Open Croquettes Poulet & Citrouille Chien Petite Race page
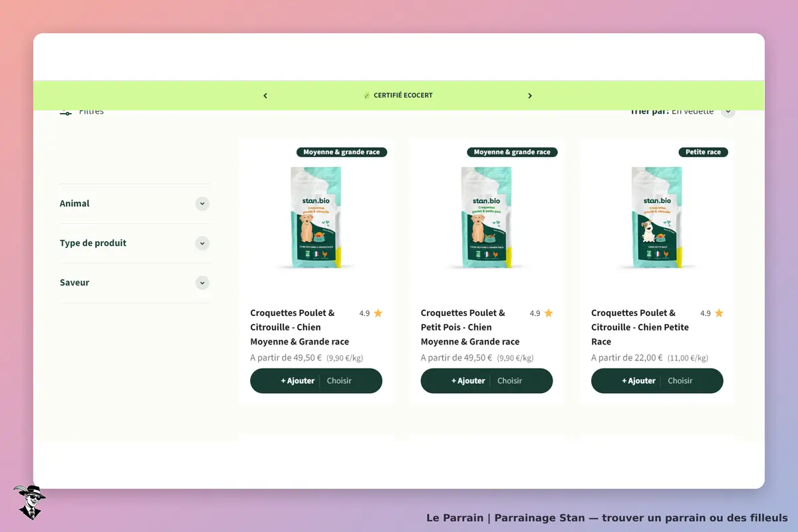This screenshot has height=532, width=798. (x=640, y=327)
